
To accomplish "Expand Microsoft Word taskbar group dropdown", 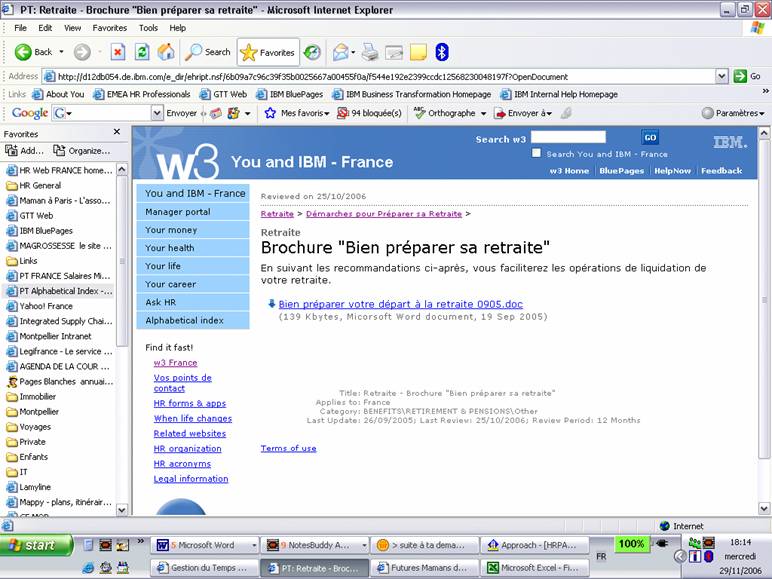I will click(254, 545).
